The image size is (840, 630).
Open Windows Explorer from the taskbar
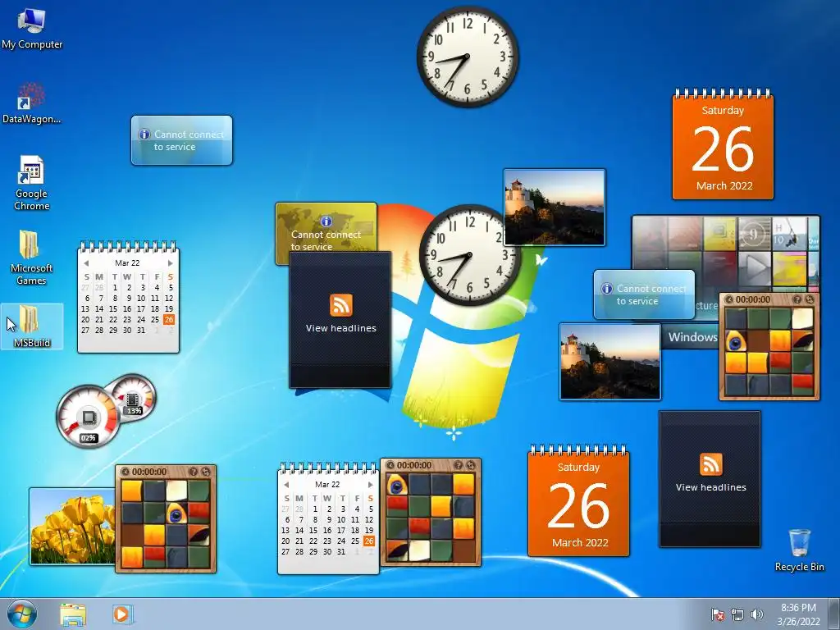point(73,614)
